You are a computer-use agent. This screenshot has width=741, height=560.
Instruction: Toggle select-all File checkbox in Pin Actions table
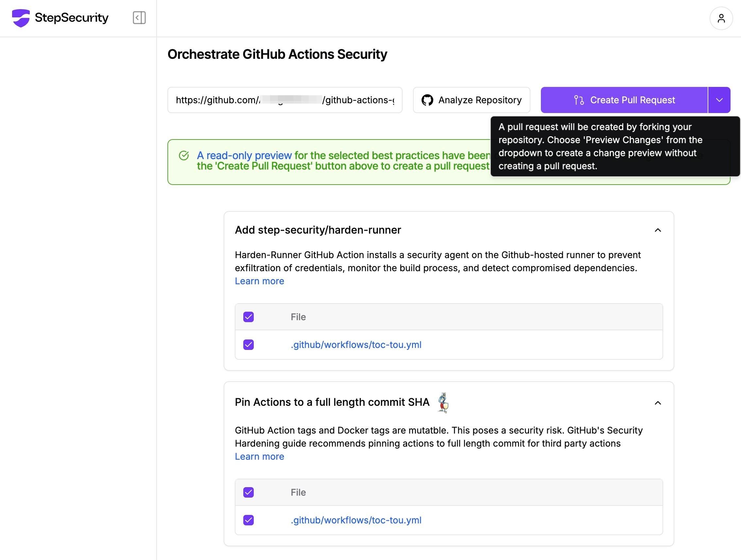click(x=249, y=492)
